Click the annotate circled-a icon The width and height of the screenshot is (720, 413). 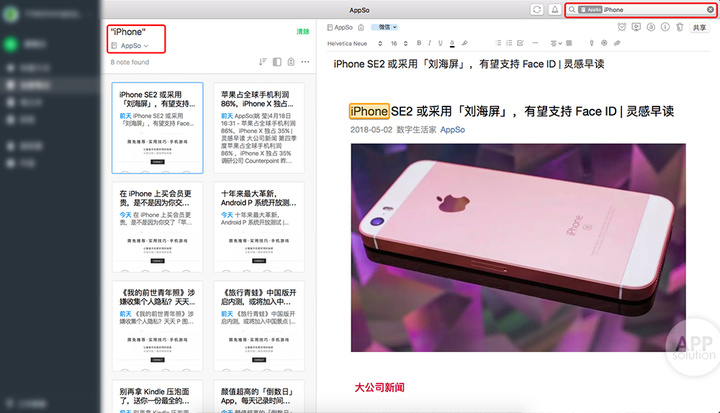(651, 27)
